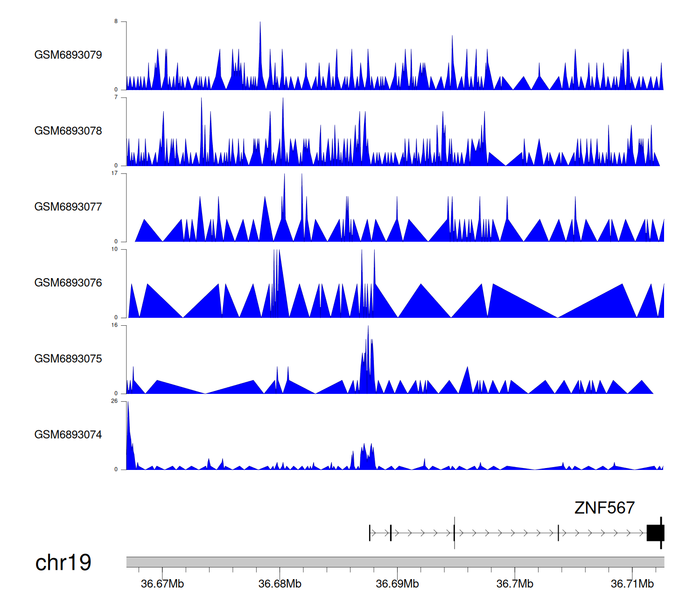Click the ZNF567 gene name
The width and height of the screenshot is (700, 616).
coord(604,508)
